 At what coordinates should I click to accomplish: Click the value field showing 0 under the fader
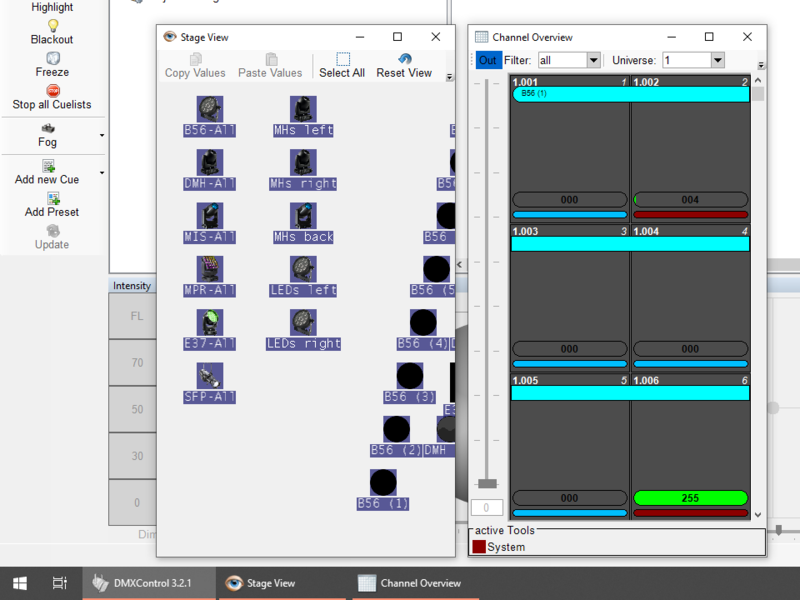[x=487, y=507]
